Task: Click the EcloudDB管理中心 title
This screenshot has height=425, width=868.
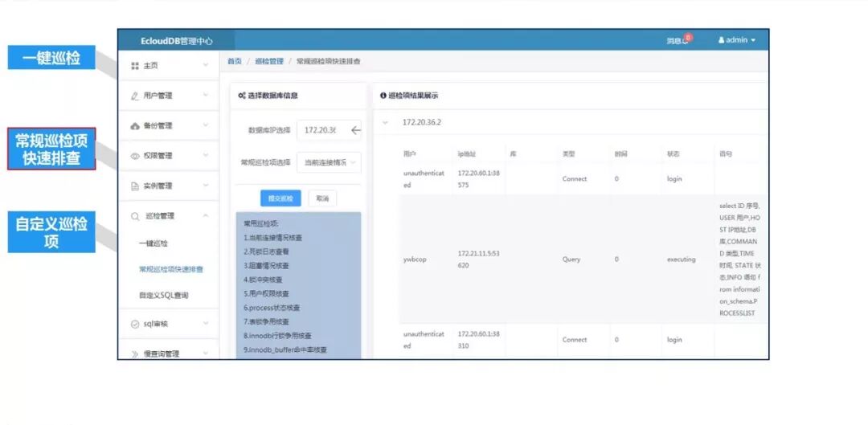Action: tap(177, 41)
